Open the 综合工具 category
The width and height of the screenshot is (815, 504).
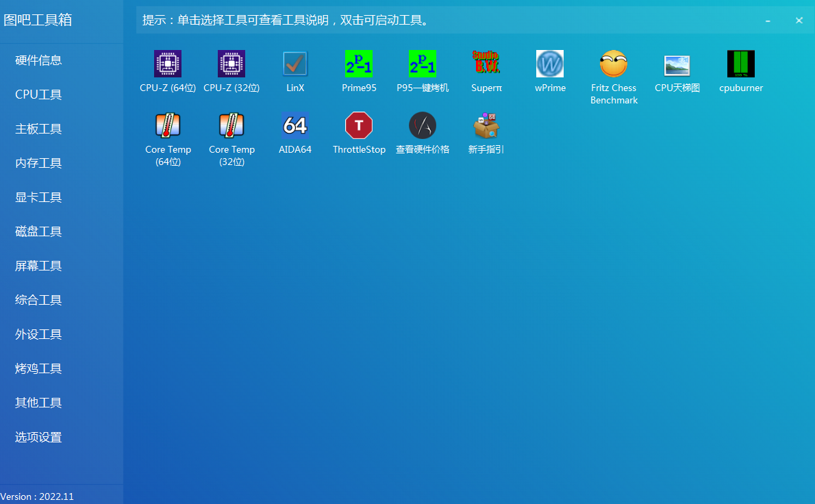(38, 300)
